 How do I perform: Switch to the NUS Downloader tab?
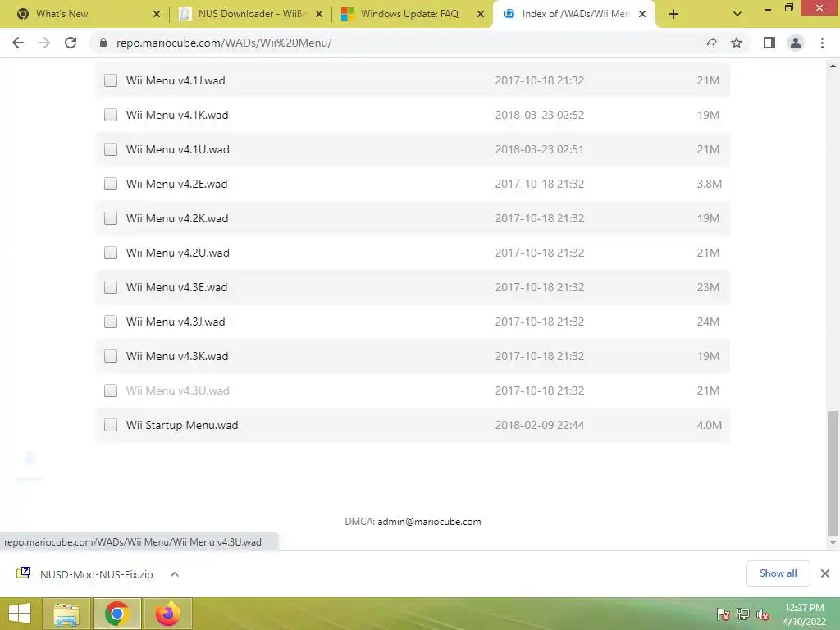coord(253,14)
